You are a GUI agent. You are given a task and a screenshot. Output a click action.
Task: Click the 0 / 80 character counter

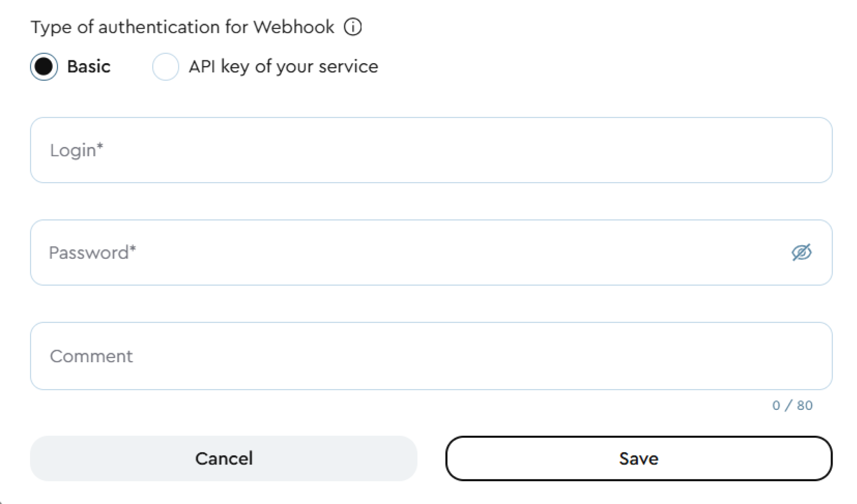pos(792,405)
